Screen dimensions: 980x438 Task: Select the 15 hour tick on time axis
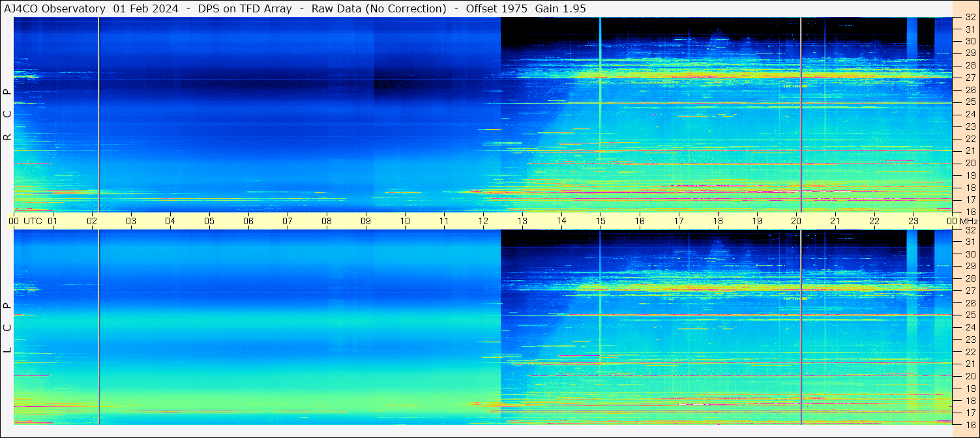point(601,221)
